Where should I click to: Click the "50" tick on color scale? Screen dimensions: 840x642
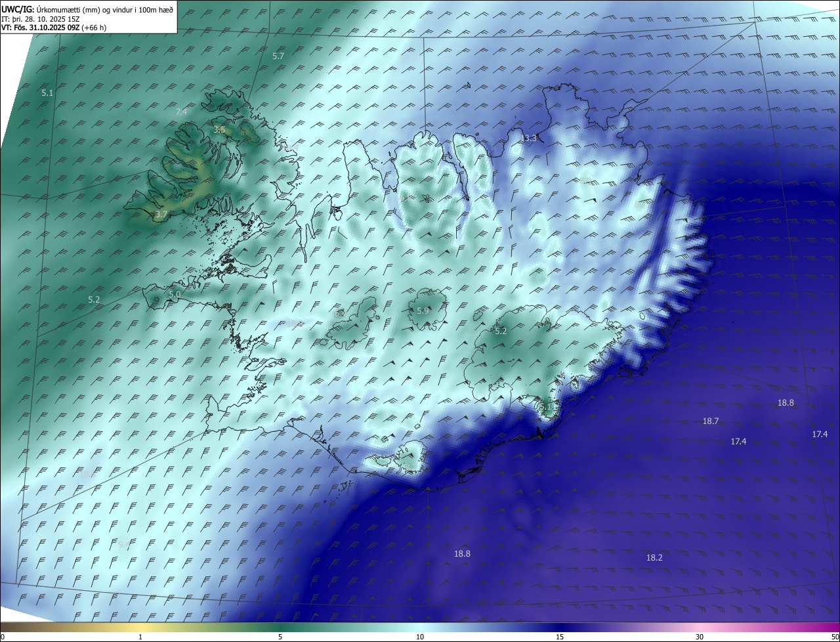pyautogui.click(x=835, y=637)
